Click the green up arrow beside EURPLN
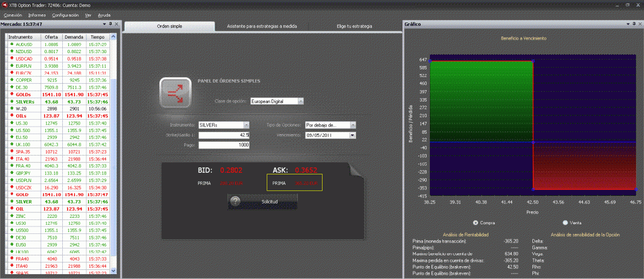644x279 pixels. point(11,65)
